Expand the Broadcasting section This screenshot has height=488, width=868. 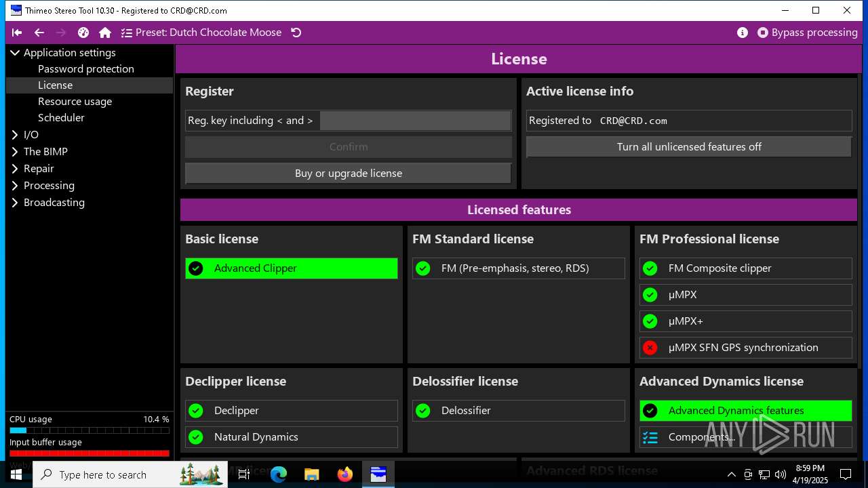point(15,203)
